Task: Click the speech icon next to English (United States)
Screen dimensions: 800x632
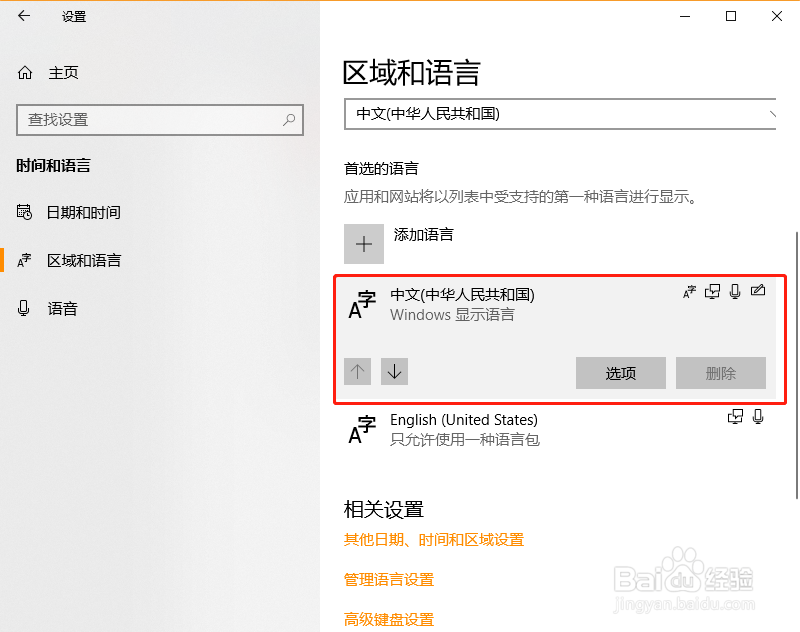Action: [736, 417]
